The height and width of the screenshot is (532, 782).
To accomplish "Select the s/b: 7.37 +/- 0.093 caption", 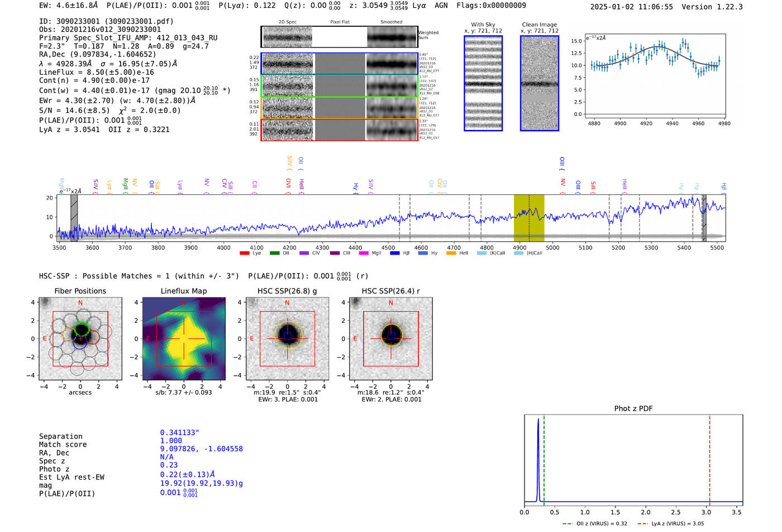I will point(184,392).
